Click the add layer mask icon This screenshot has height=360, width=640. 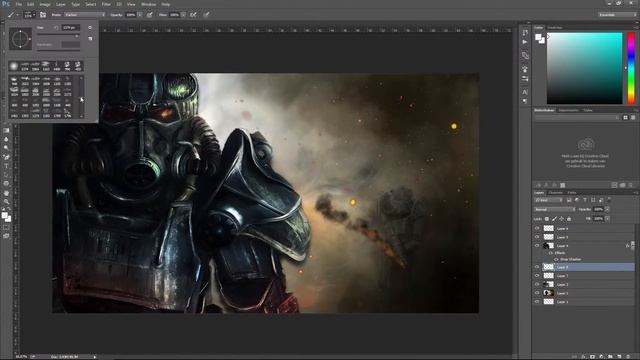click(593, 357)
